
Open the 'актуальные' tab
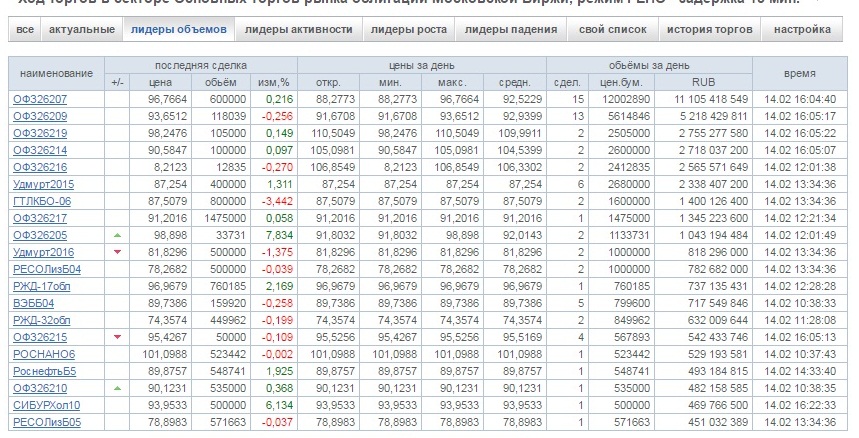(81, 30)
